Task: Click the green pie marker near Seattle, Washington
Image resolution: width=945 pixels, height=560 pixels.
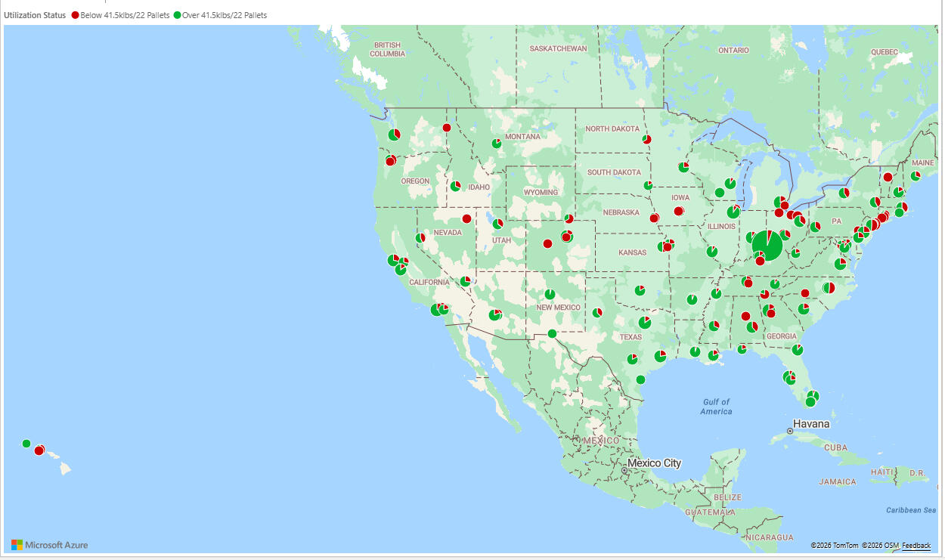Action: 394,133
